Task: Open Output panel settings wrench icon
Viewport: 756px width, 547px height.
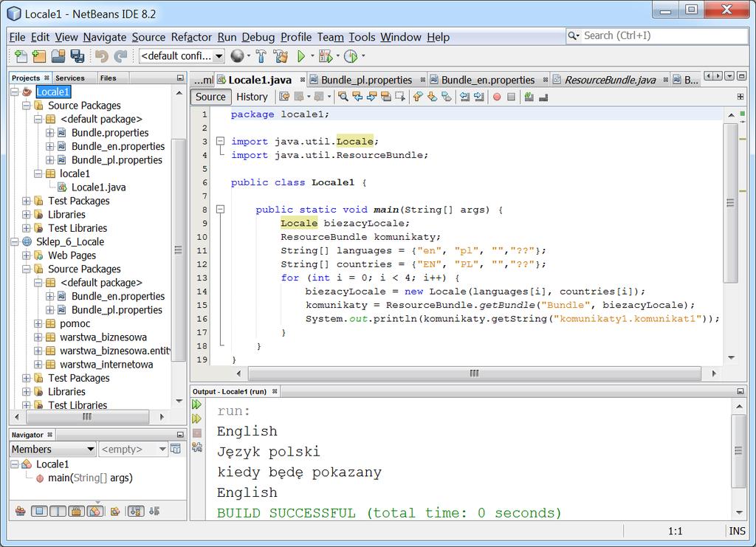Action: pyautogui.click(x=196, y=448)
